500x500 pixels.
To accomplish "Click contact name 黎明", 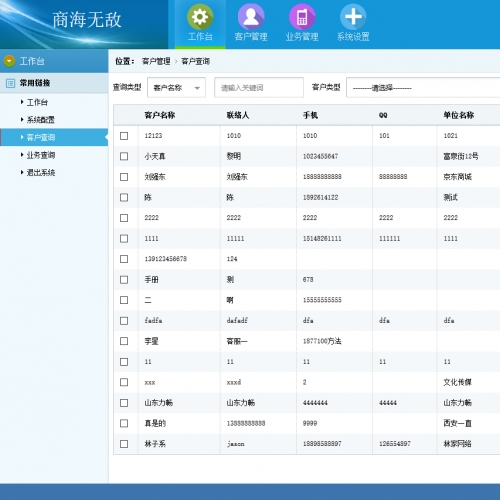I will [x=234, y=156].
